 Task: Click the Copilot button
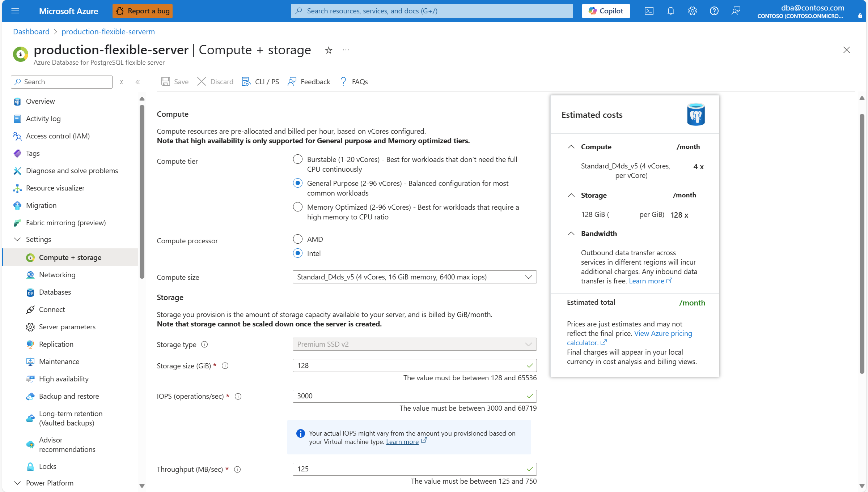pos(606,11)
